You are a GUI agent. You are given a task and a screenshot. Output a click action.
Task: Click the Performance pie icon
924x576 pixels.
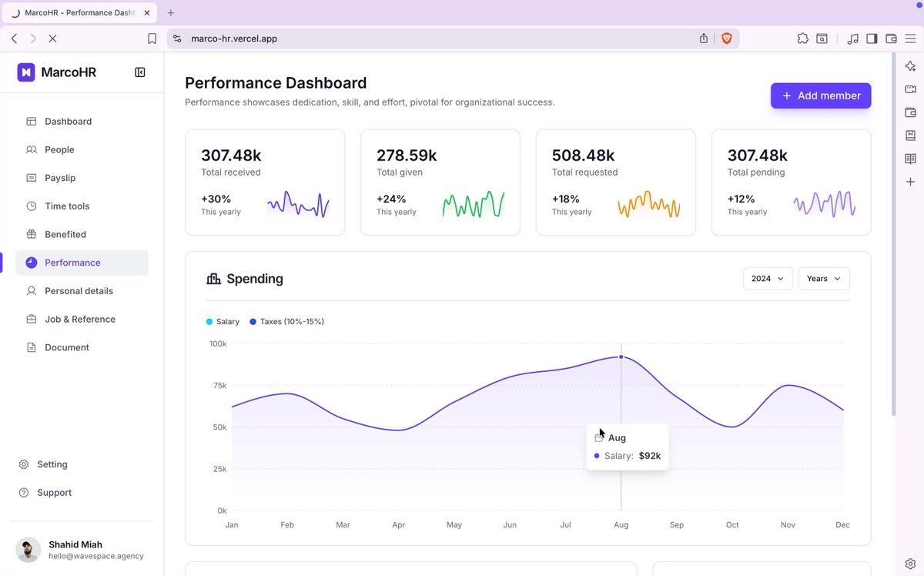pyautogui.click(x=32, y=263)
